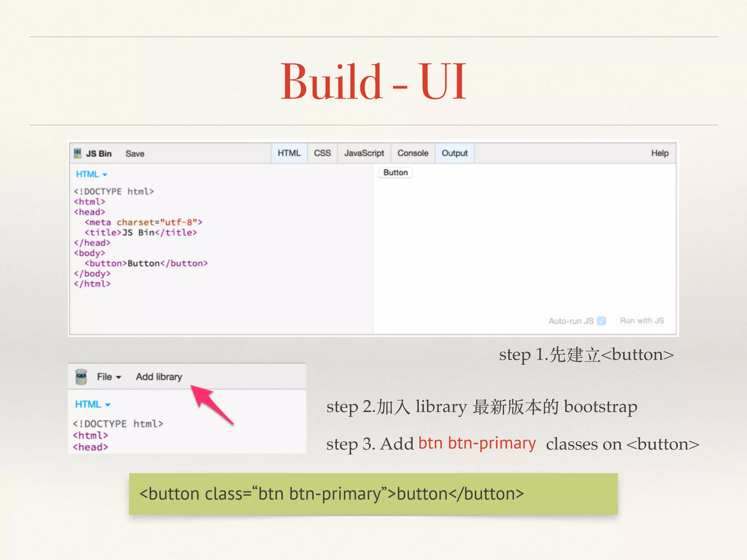Click the Run with JS button

pos(642,320)
